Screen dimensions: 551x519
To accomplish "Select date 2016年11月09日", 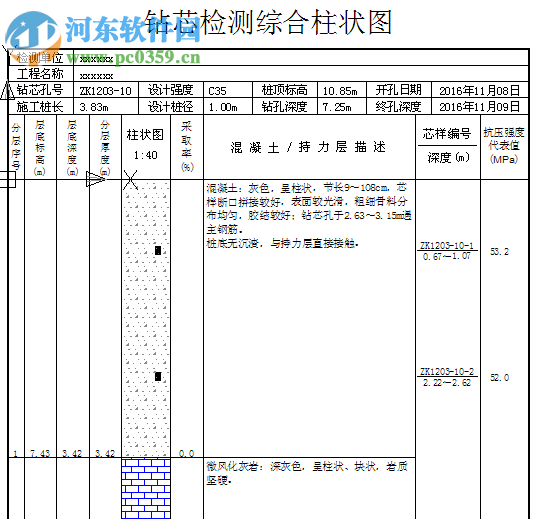I will 480,107.
